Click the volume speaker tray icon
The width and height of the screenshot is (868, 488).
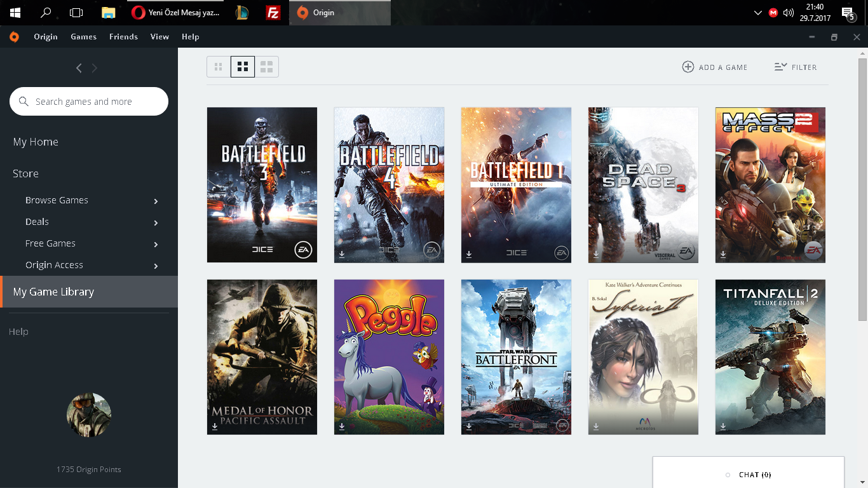pos(789,13)
